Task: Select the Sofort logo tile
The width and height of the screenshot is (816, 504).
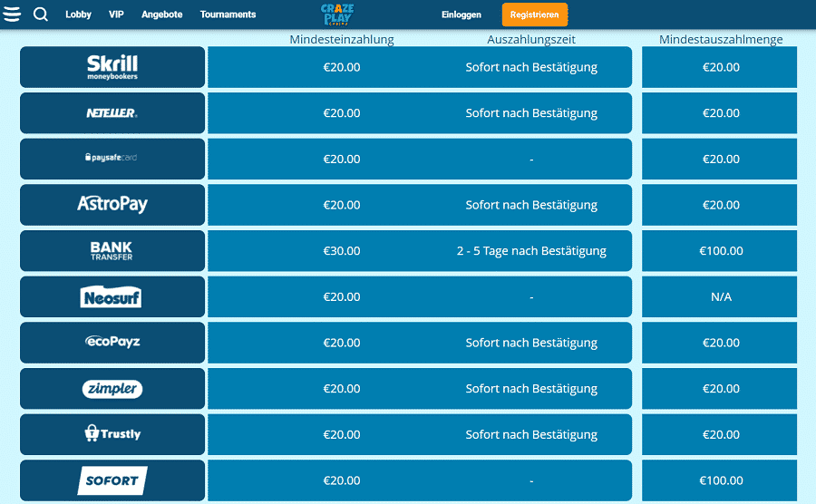Action: (x=112, y=480)
